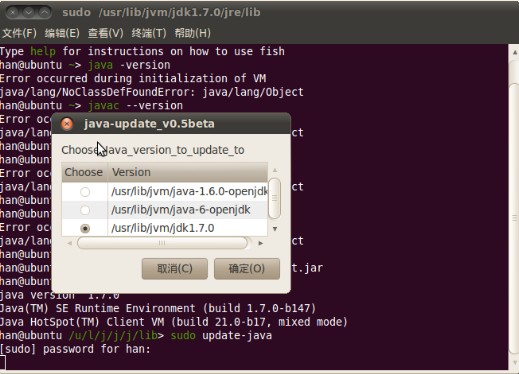Open the 查看(V) menu
The width and height of the screenshot is (519, 374).
[x=105, y=33]
